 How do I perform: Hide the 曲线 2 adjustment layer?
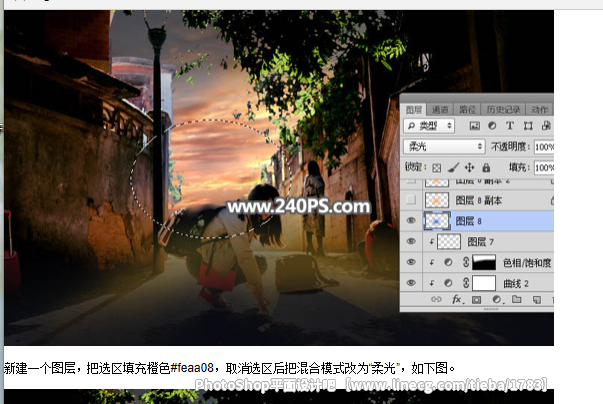tap(411, 283)
